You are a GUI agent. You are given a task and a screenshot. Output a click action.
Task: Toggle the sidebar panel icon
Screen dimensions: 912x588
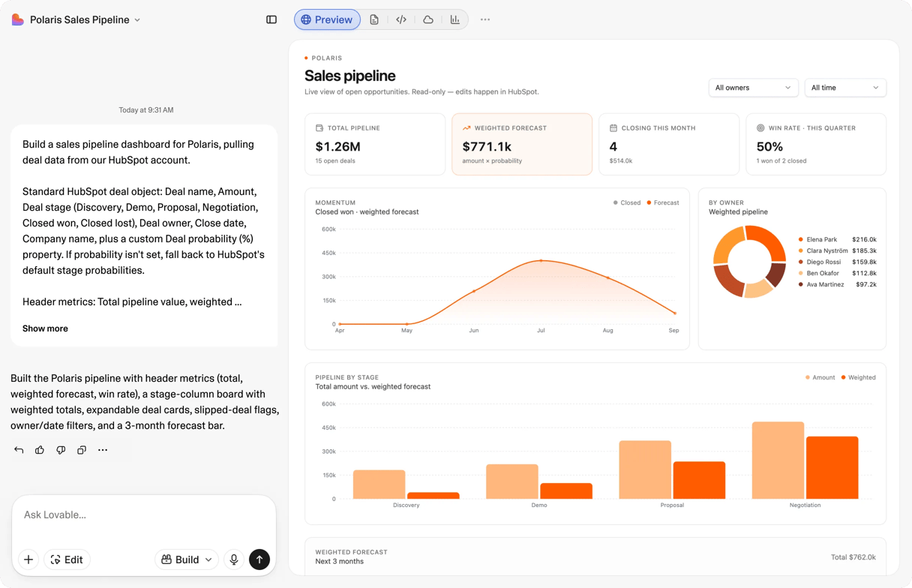pyautogui.click(x=271, y=19)
